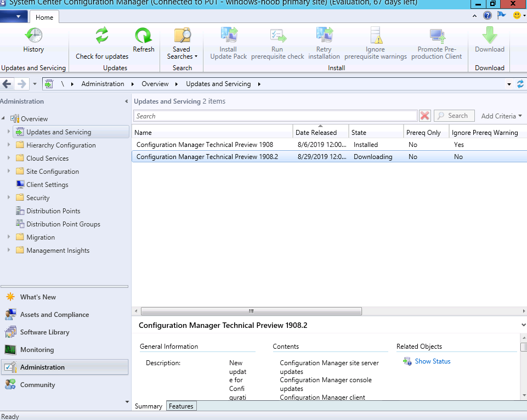The height and width of the screenshot is (420, 527).
Task: Click details pane scroll down arrow
Action: (x=523, y=395)
